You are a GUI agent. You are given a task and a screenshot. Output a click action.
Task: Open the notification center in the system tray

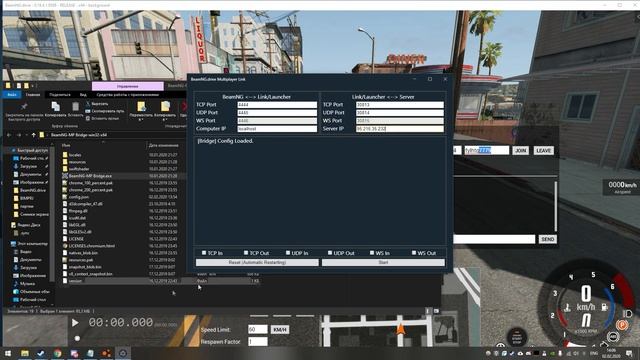(x=629, y=353)
